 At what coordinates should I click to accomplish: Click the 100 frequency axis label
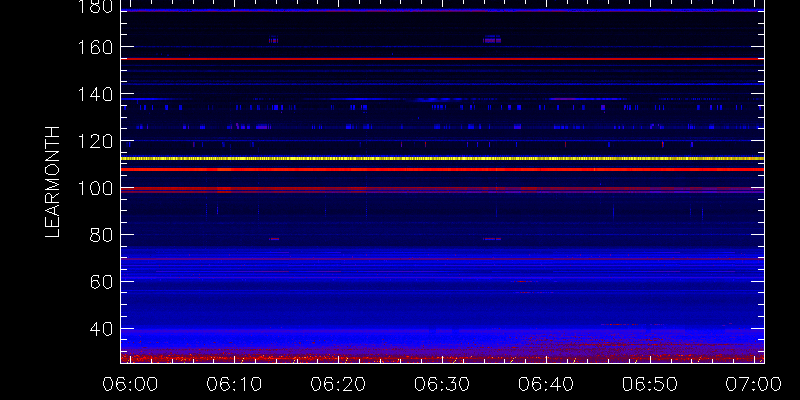point(94,188)
